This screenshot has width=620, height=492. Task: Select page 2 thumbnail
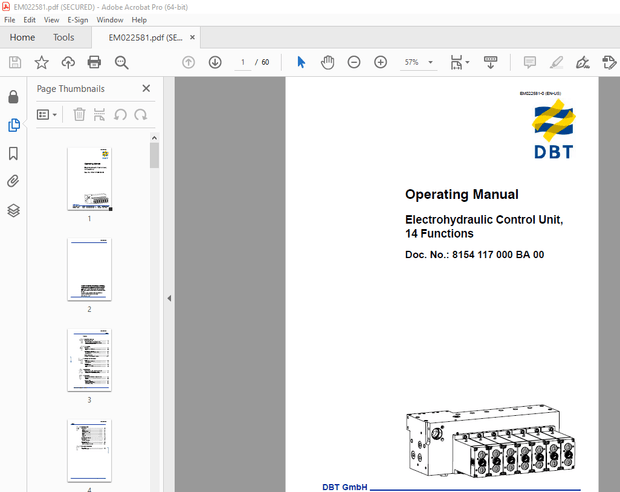coord(89,270)
